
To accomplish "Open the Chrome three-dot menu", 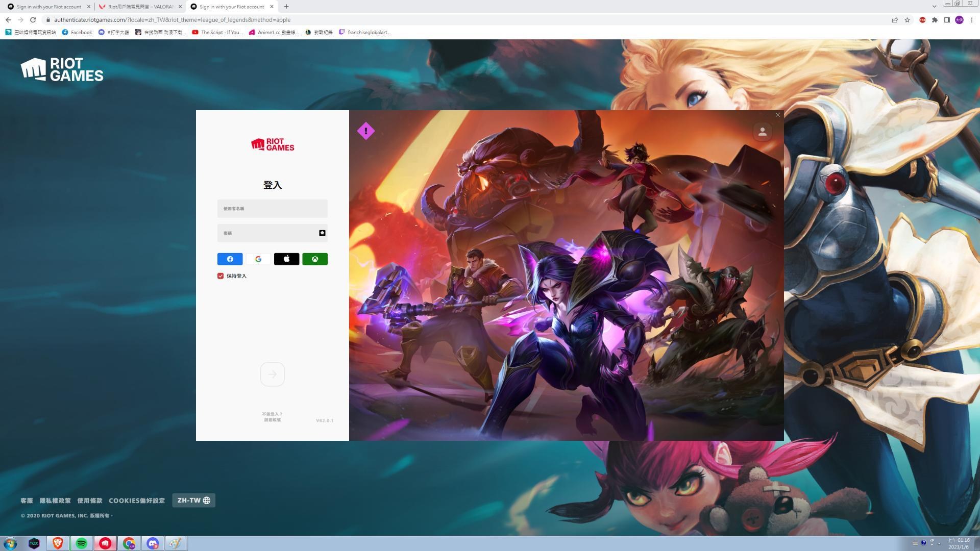I will click(971, 20).
